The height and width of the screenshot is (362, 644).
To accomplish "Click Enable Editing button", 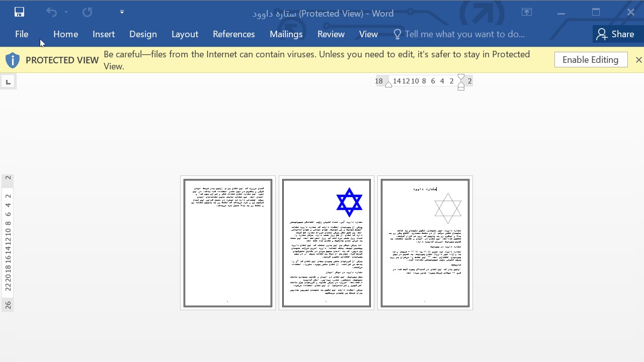I will tap(591, 60).
